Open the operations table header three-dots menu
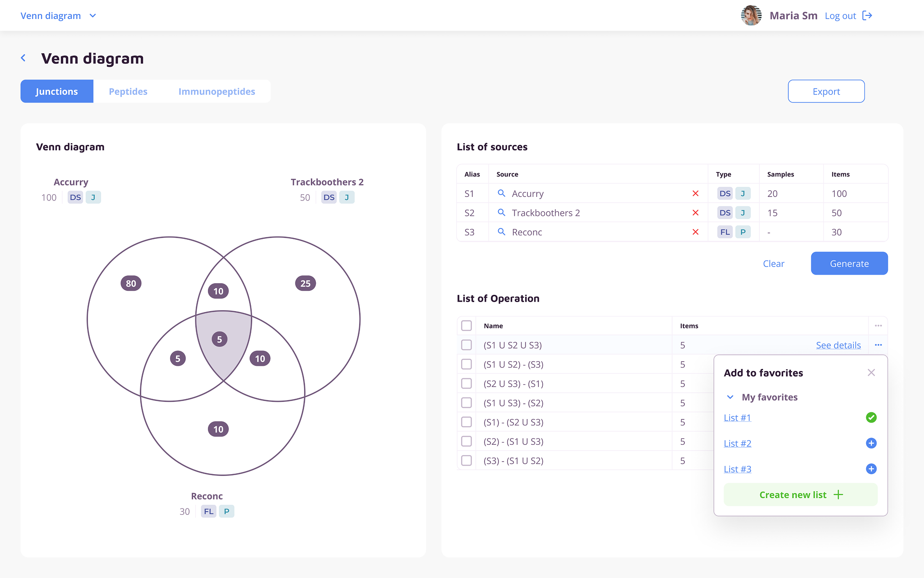924x578 pixels. click(878, 326)
